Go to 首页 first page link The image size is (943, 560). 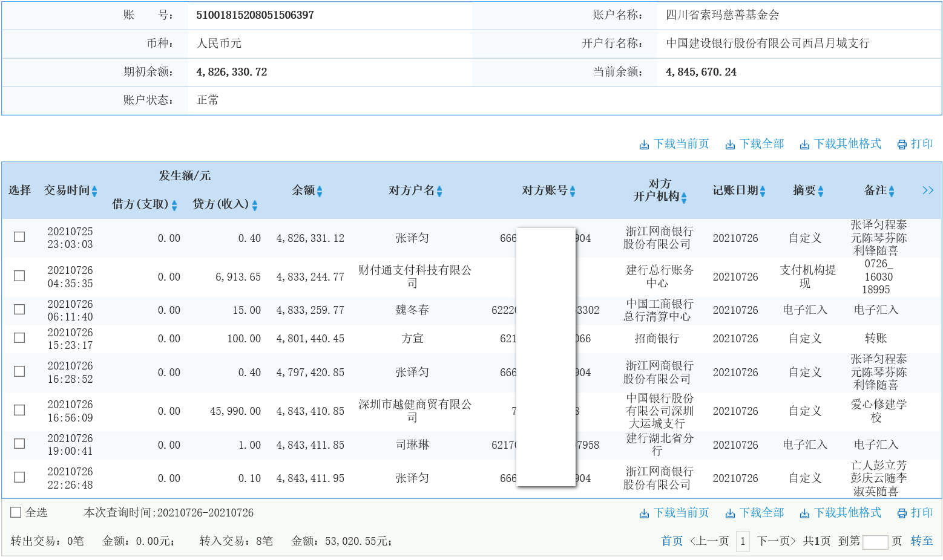click(672, 541)
